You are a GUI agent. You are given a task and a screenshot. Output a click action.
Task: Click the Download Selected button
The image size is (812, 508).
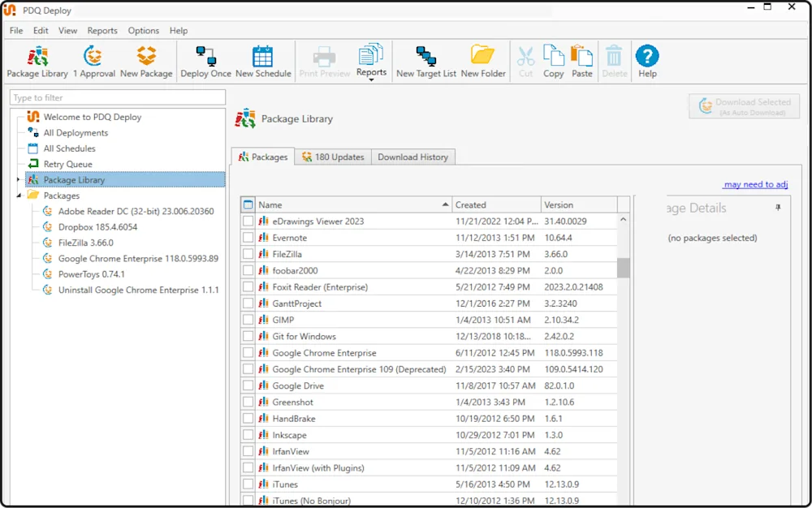click(744, 106)
